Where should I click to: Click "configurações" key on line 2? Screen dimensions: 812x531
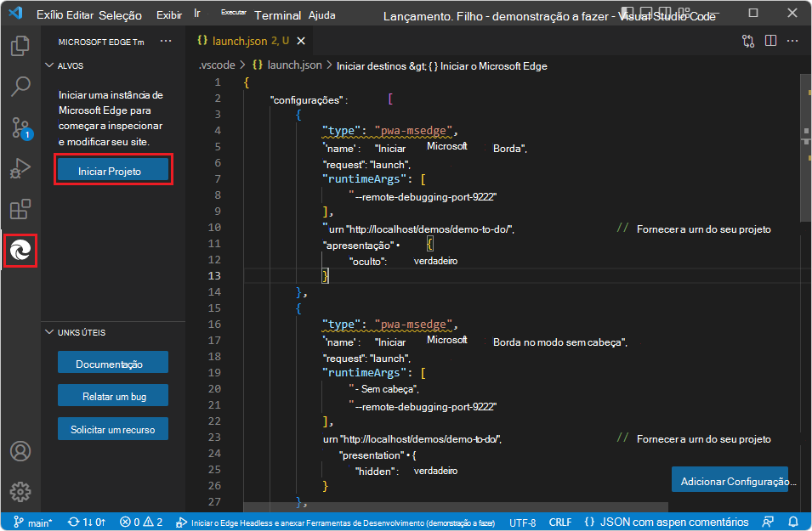(307, 100)
